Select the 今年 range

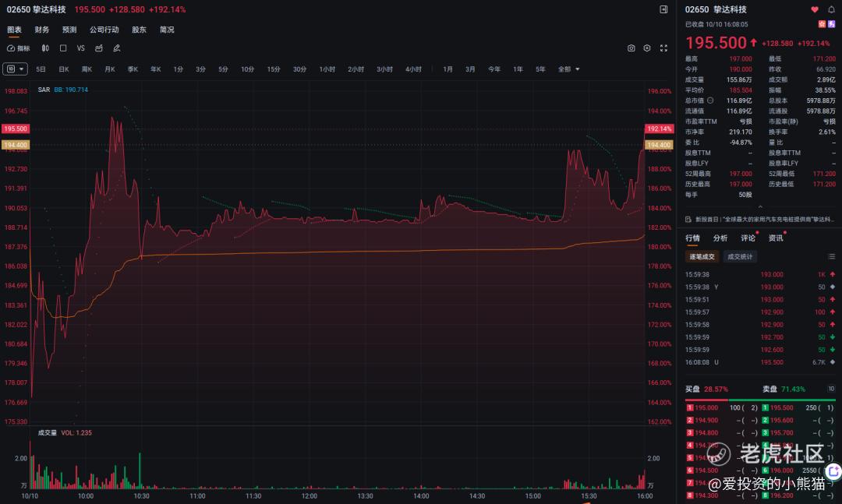coord(494,69)
